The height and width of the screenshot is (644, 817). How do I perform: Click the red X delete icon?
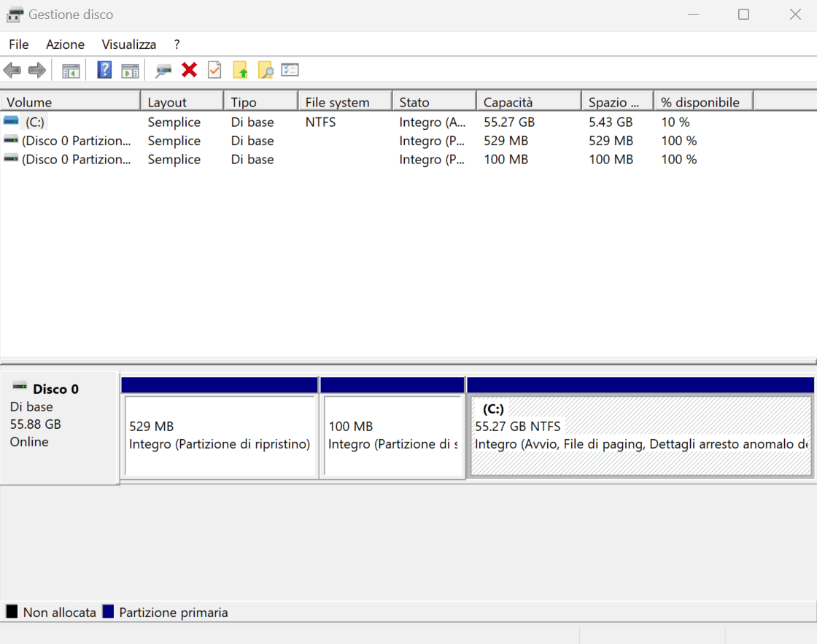pyautogui.click(x=189, y=70)
